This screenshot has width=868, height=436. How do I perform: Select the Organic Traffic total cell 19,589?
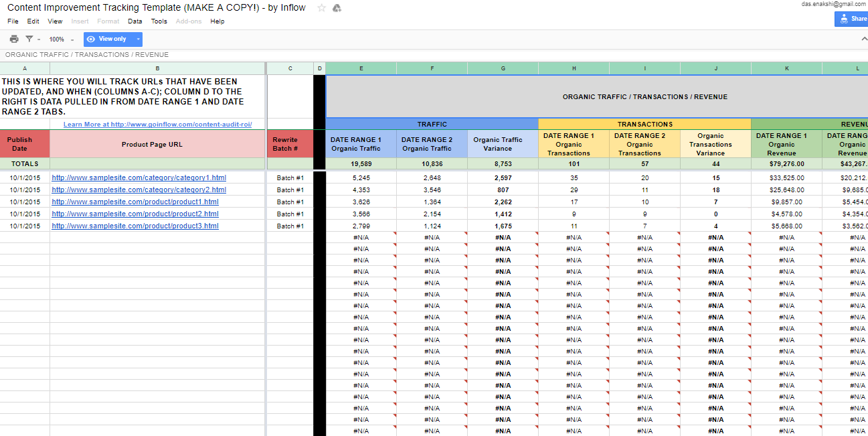pos(361,164)
